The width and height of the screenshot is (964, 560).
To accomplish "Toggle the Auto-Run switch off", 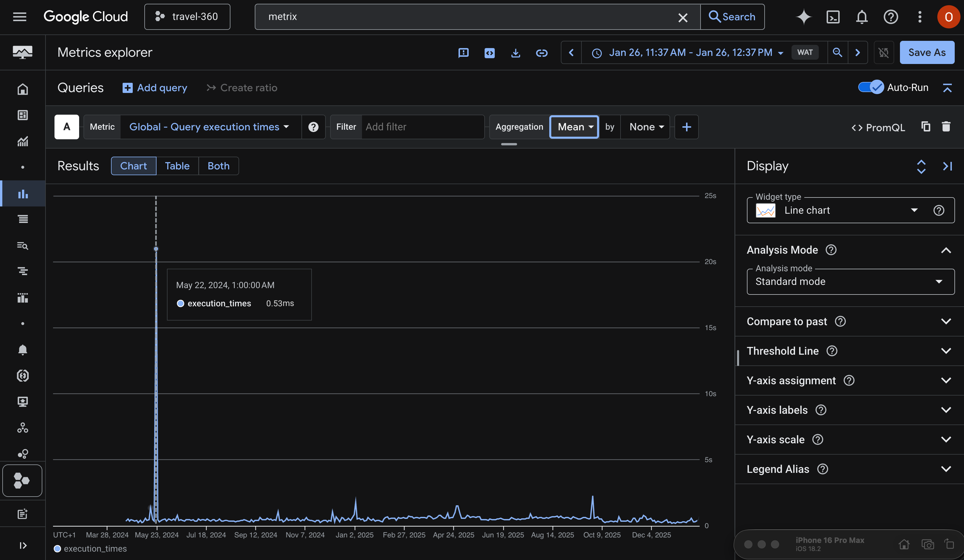I will [870, 87].
